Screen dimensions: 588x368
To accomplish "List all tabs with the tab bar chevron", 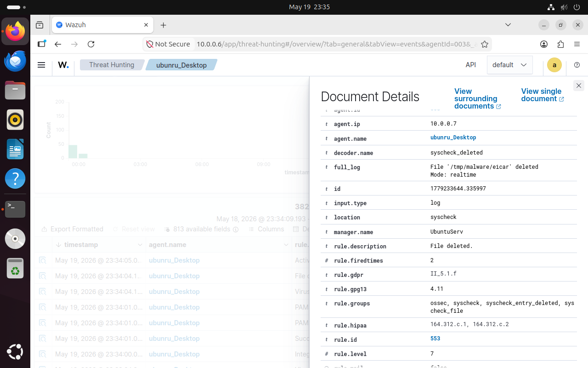I will tap(508, 25).
